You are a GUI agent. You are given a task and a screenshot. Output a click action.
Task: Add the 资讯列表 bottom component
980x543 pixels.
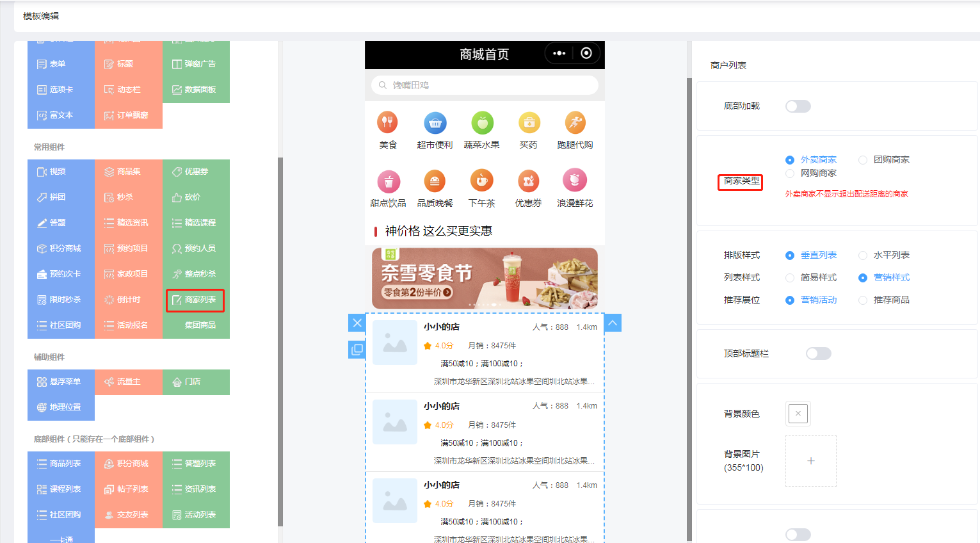pos(196,489)
